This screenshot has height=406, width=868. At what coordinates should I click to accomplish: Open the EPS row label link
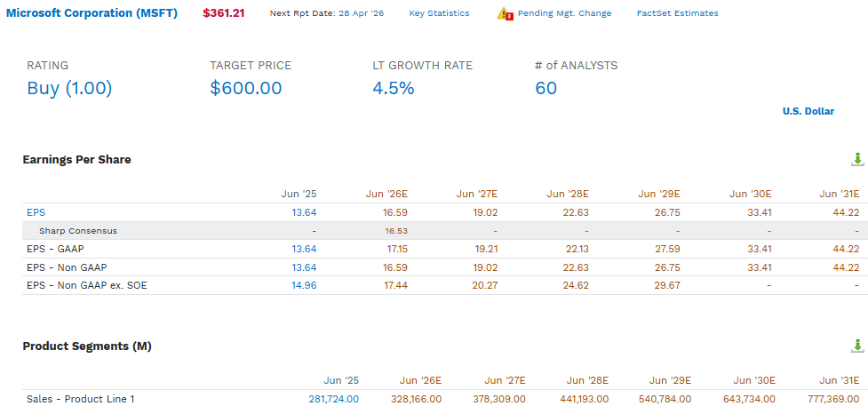[x=33, y=212]
